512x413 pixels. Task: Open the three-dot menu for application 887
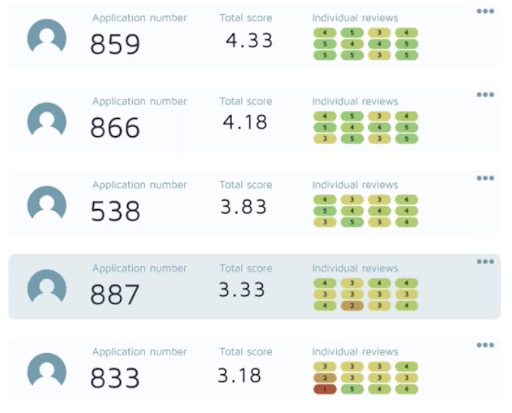(485, 262)
